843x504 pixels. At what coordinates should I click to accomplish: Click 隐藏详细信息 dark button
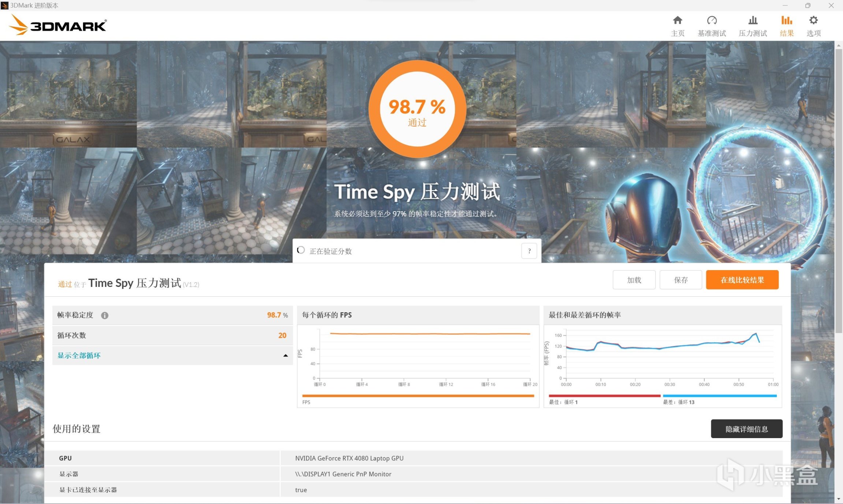pos(746,429)
